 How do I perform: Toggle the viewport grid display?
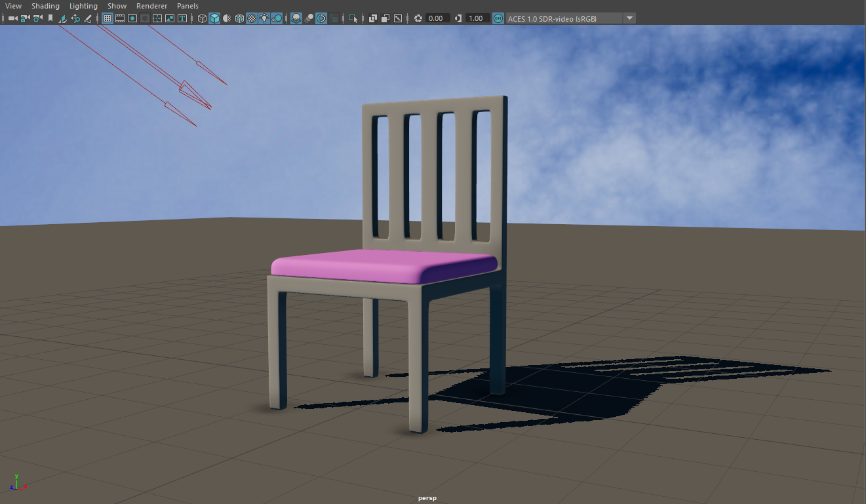point(108,18)
